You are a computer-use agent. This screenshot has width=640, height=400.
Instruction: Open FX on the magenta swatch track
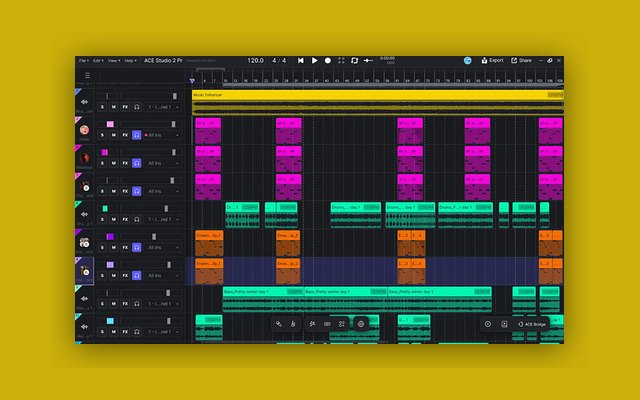click(125, 163)
